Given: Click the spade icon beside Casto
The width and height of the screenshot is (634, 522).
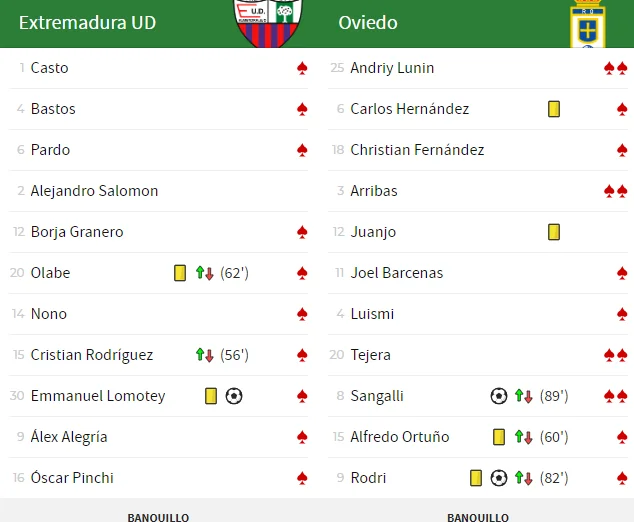Looking at the screenshot, I should point(302,68).
